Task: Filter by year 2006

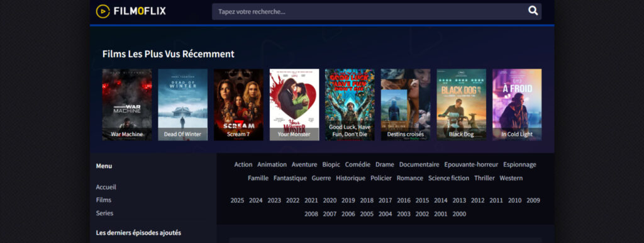Action: pyautogui.click(x=348, y=214)
